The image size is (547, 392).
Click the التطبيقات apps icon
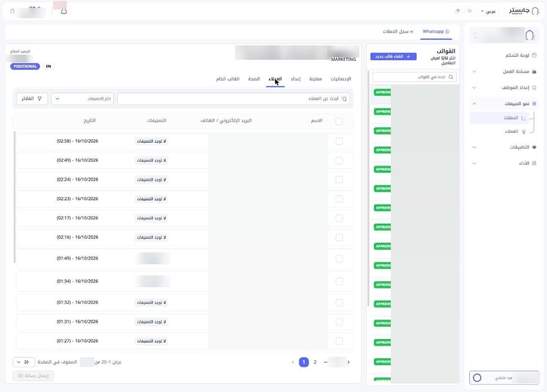534,147
